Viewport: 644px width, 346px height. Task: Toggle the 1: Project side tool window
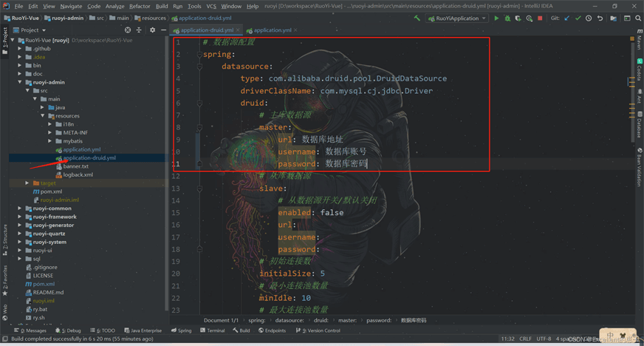(5, 41)
